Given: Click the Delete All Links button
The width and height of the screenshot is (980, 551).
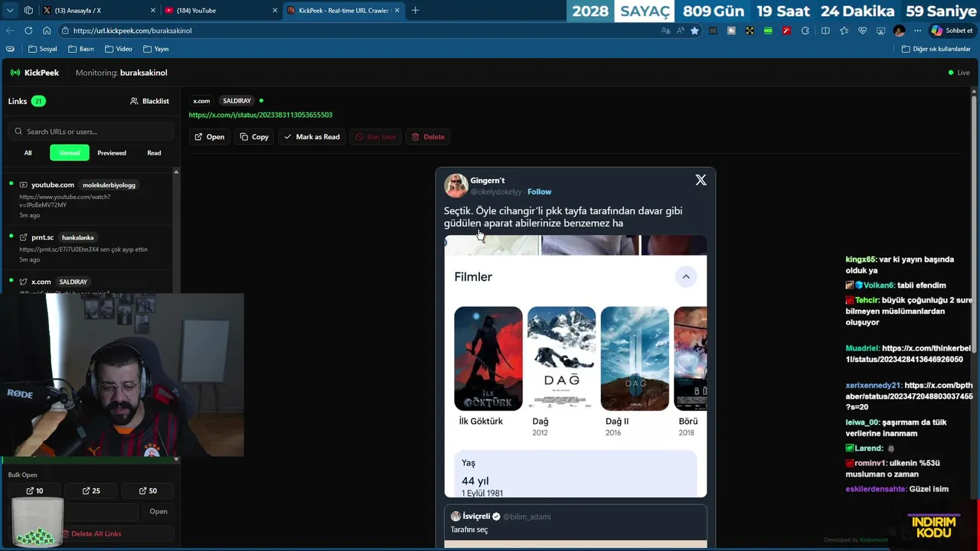Looking at the screenshot, I should point(91,533).
